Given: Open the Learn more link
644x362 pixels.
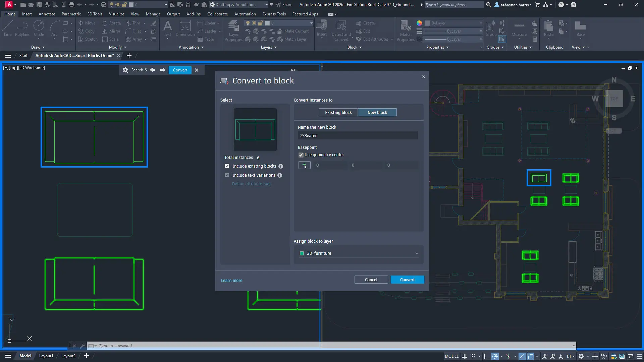Looking at the screenshot, I should (x=231, y=280).
